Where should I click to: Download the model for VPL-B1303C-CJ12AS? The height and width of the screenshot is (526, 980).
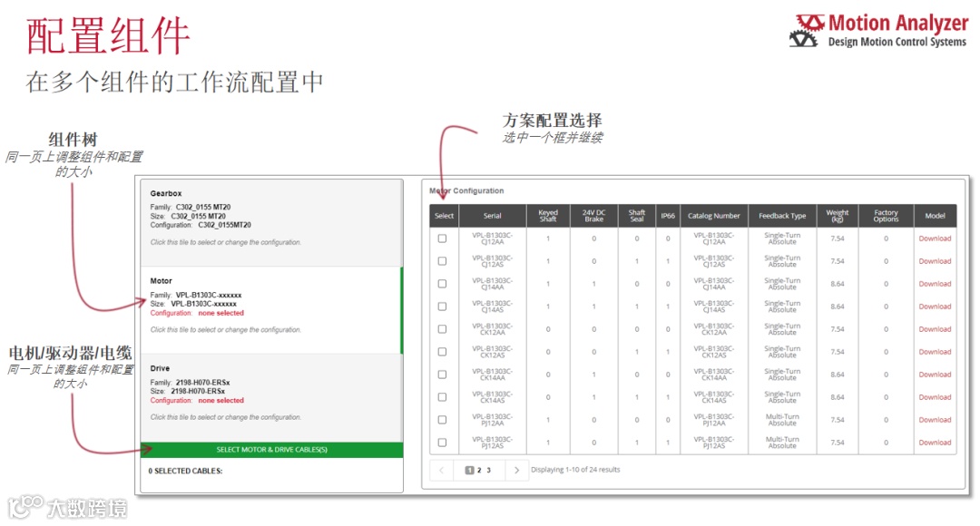pos(935,261)
